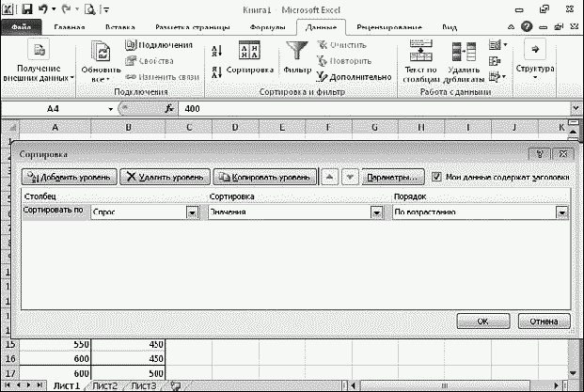Click the 'Отмена' cancel button
Viewport: 584px width, 392px height.
coord(544,321)
